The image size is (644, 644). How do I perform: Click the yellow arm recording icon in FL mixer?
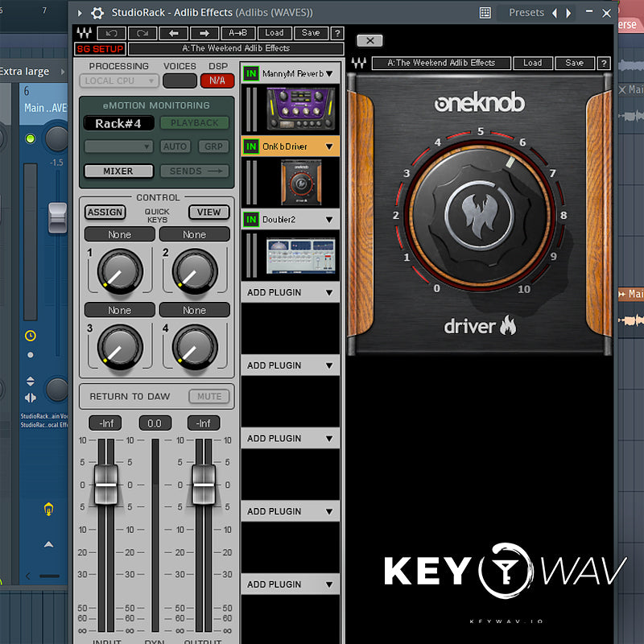pos(48,510)
